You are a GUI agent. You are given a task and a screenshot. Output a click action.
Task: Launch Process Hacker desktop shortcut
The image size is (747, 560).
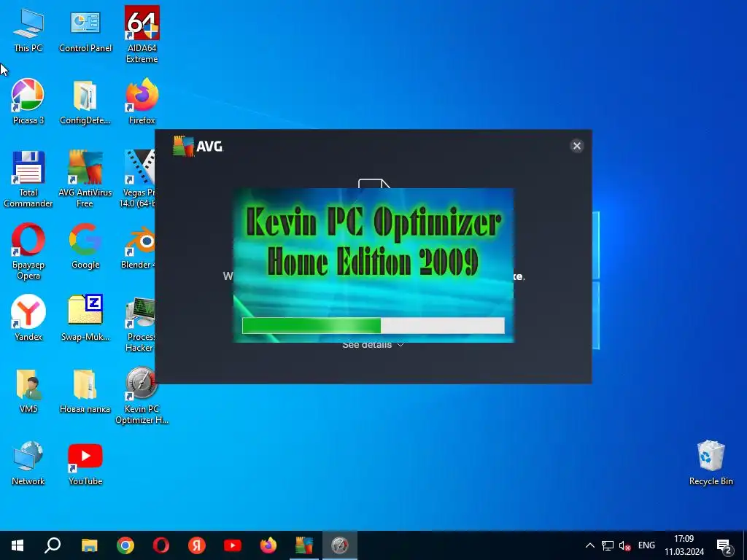pos(139,324)
